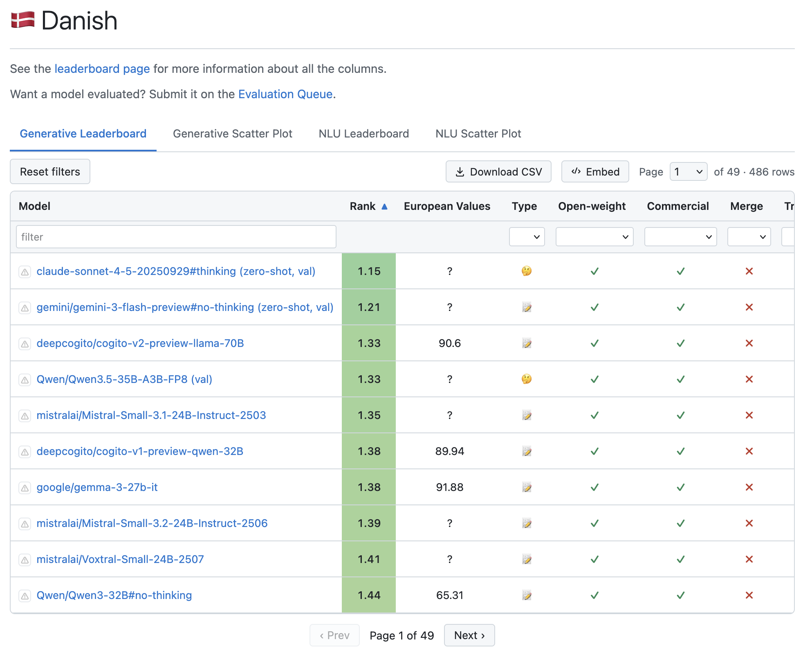Screen dimensions: 812x662
Task: Click the 1.15 rank cell
Action: 369,271
